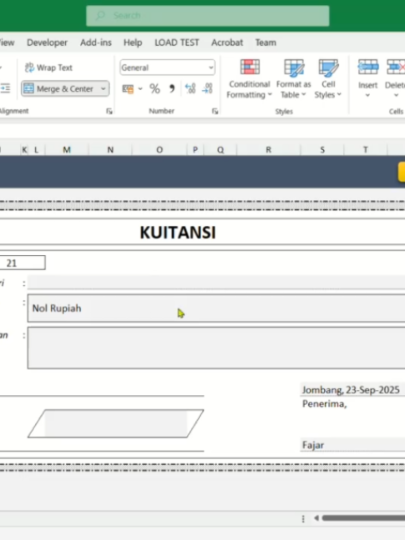Open the Help tab
405x540 pixels.
point(133,43)
